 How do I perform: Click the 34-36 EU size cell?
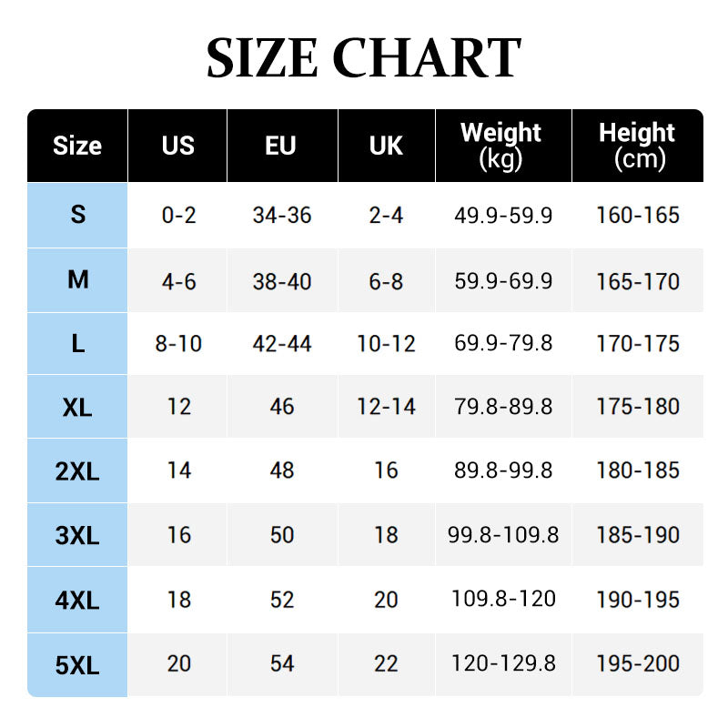point(282,216)
